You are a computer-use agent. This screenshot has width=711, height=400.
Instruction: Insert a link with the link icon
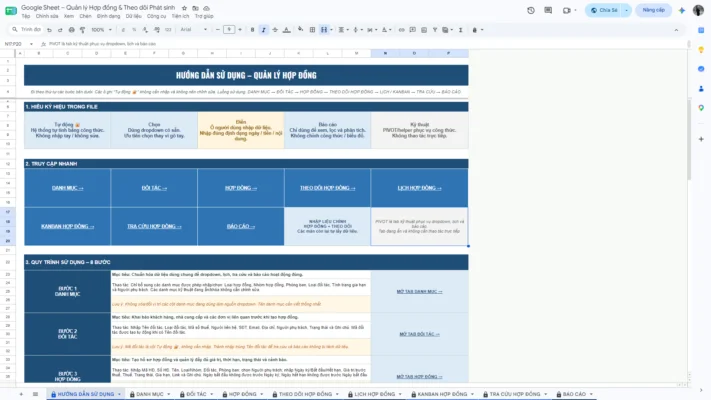click(x=401, y=30)
